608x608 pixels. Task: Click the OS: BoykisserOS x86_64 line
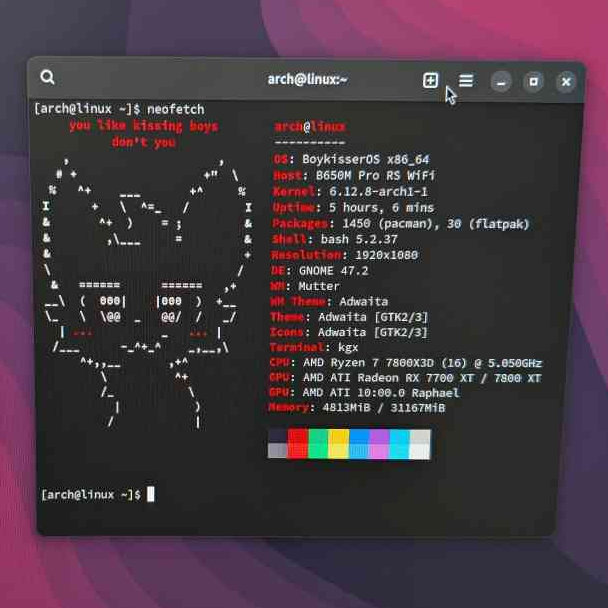[x=350, y=159]
